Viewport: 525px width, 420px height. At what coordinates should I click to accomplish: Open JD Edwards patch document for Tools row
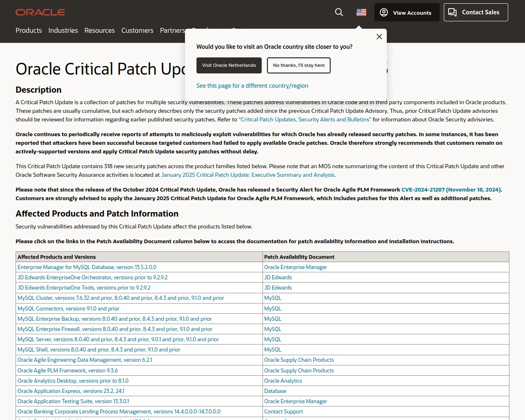coord(278,288)
